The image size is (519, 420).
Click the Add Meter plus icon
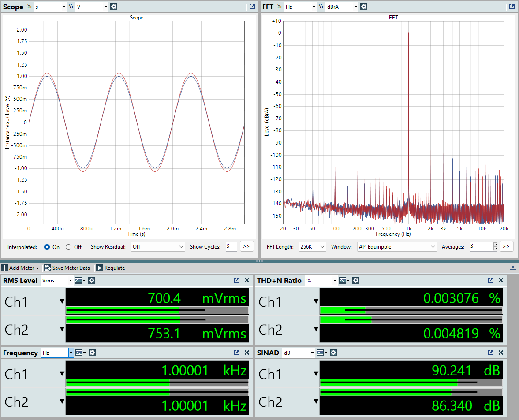5,268
